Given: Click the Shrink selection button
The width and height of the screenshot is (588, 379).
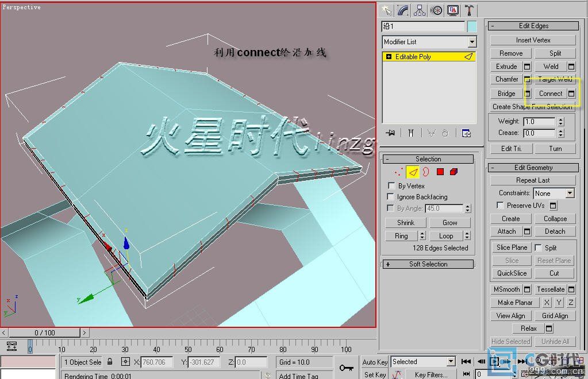Looking at the screenshot, I should tap(406, 223).
